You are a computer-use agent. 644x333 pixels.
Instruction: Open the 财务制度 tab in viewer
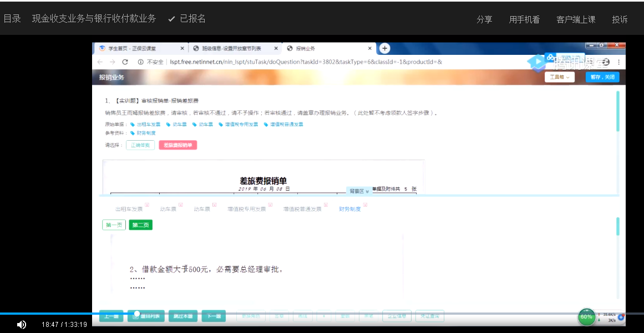349,209
